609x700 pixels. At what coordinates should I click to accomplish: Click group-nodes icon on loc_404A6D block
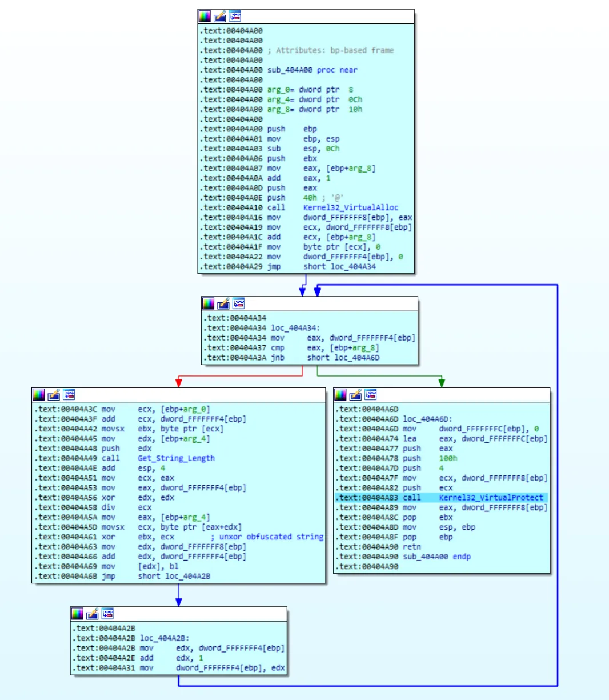tap(371, 394)
